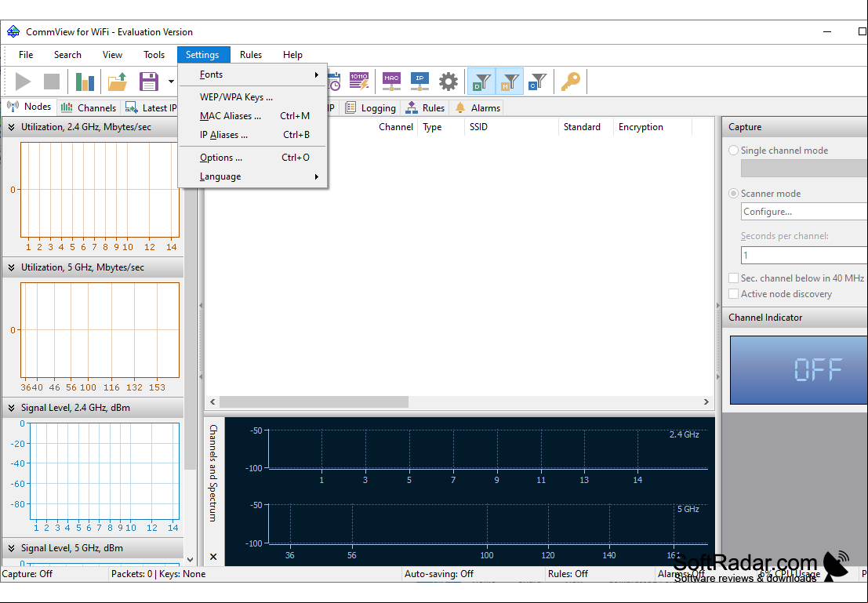Click the horizontal scrollbar right arrow
This screenshot has width=868, height=603.
tap(706, 402)
